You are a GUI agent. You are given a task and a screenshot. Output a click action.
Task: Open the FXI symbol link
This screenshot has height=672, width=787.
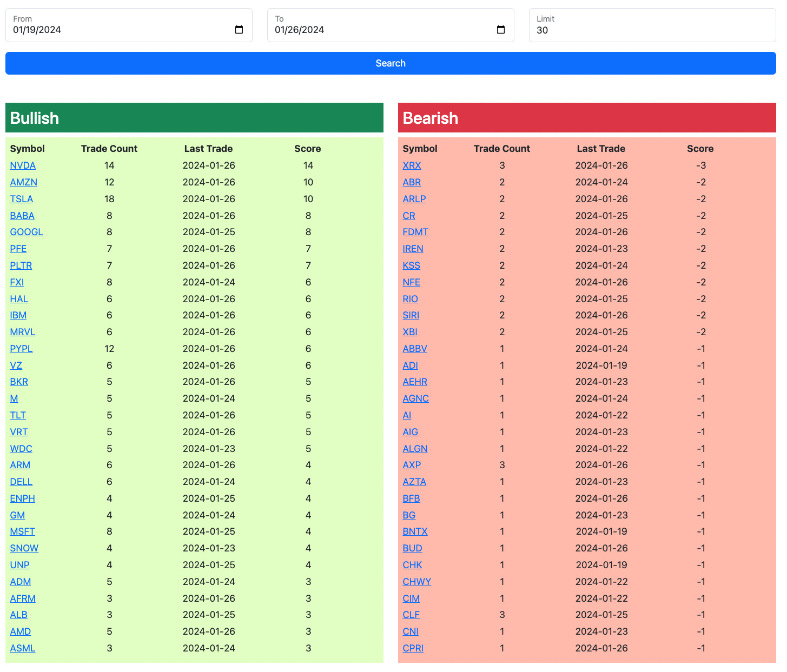(17, 282)
